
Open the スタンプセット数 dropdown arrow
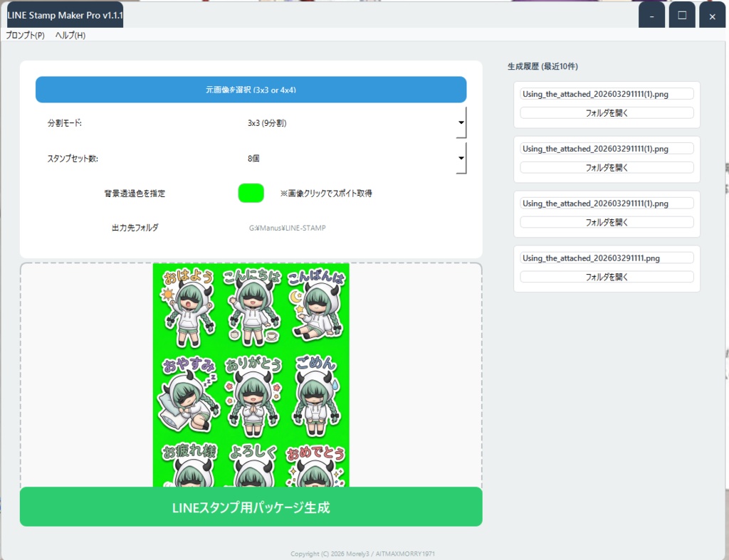click(461, 158)
